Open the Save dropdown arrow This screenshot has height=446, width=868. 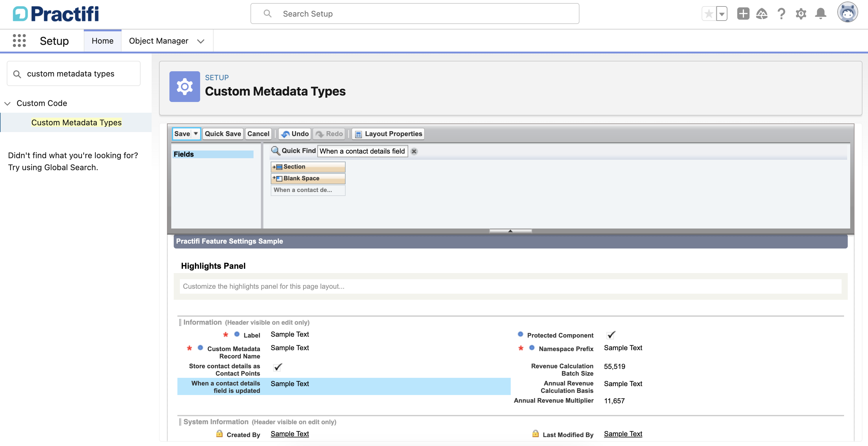(x=196, y=134)
